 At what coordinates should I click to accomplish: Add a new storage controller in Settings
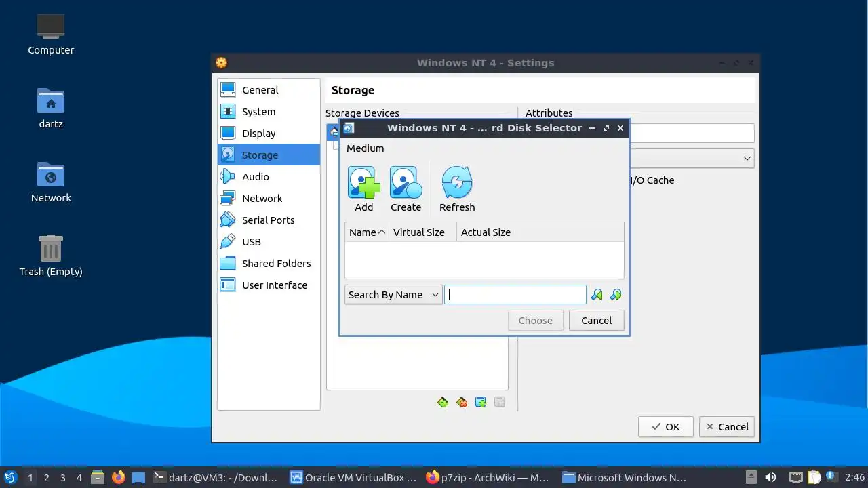(x=443, y=402)
